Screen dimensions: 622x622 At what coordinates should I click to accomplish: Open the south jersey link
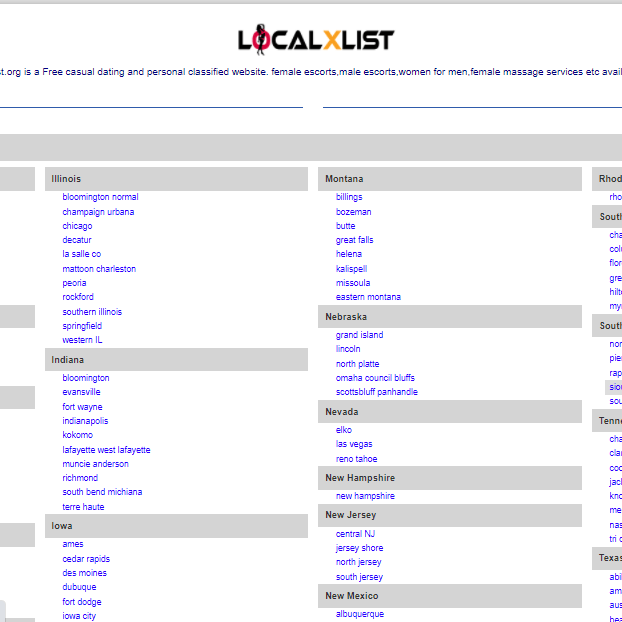359,577
